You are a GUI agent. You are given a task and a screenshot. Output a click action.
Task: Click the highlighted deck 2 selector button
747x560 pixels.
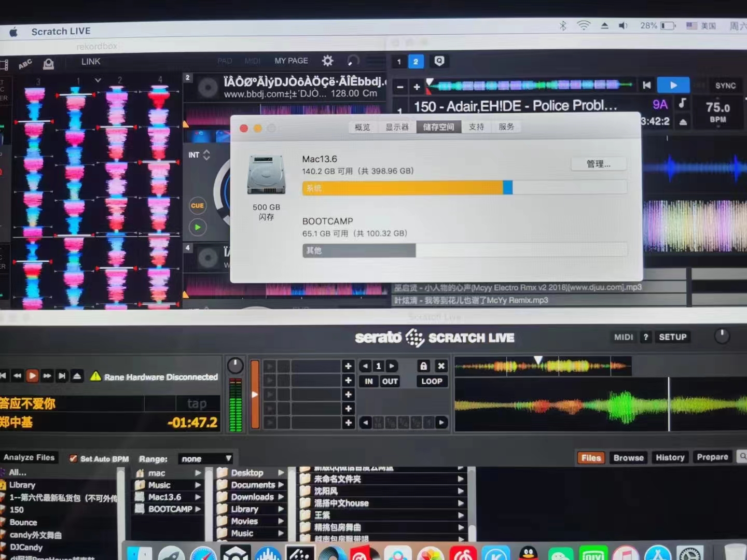[x=416, y=62]
